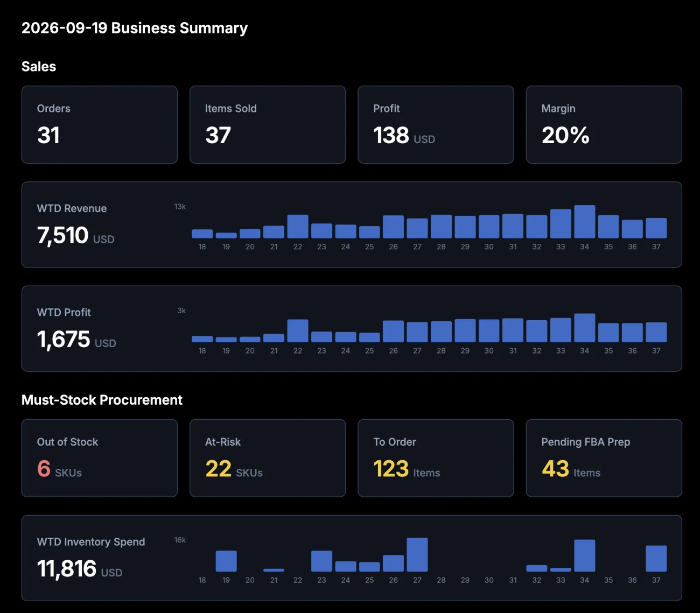Select the week 32 bar in WTD Profit chart
Viewport: 700px width, 613px height.
pos(537,331)
